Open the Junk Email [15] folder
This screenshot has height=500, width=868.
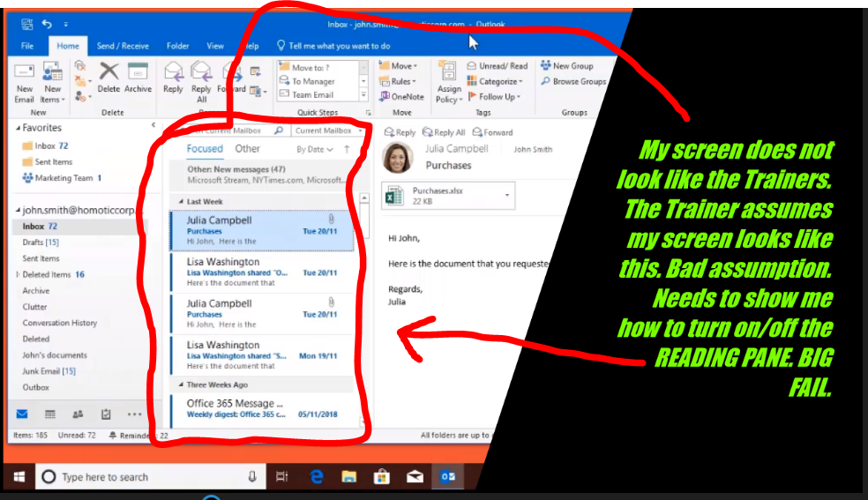pyautogui.click(x=49, y=371)
